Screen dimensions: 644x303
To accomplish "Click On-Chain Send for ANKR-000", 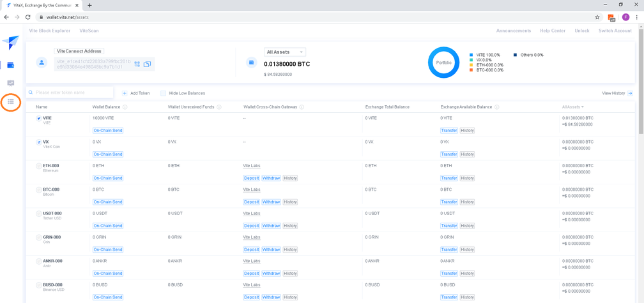I will tap(107, 273).
